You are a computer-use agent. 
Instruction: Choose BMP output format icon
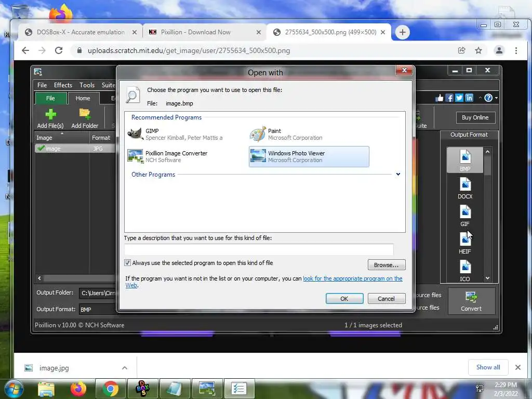click(465, 160)
